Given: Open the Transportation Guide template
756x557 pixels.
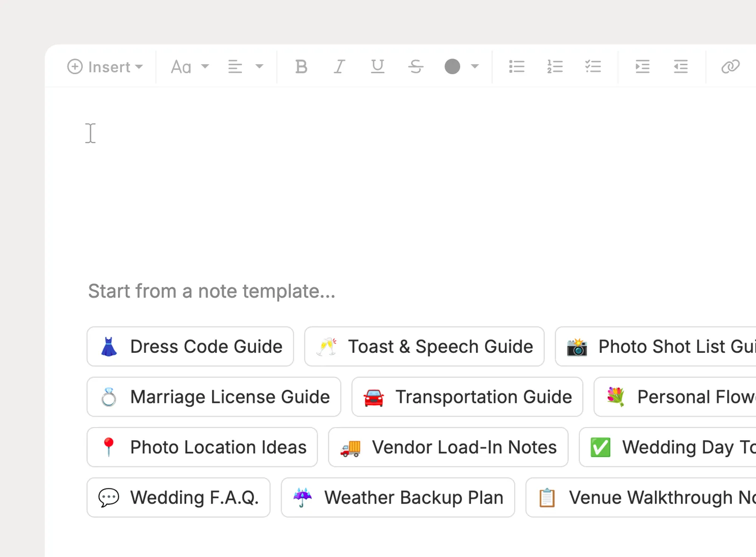Looking at the screenshot, I should click(467, 397).
